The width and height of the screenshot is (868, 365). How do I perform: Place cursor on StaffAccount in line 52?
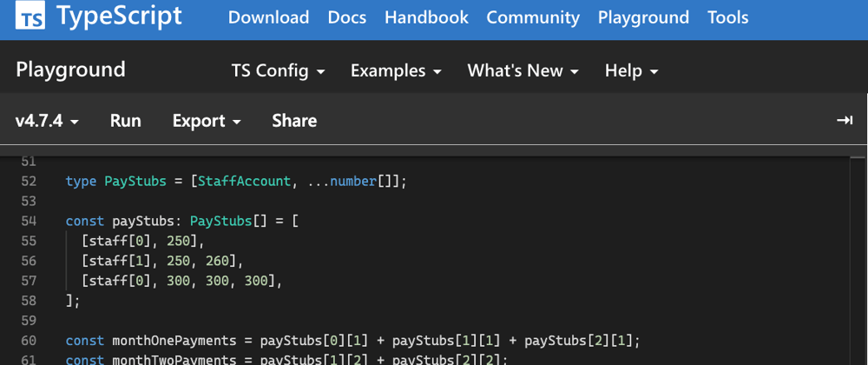pos(244,181)
